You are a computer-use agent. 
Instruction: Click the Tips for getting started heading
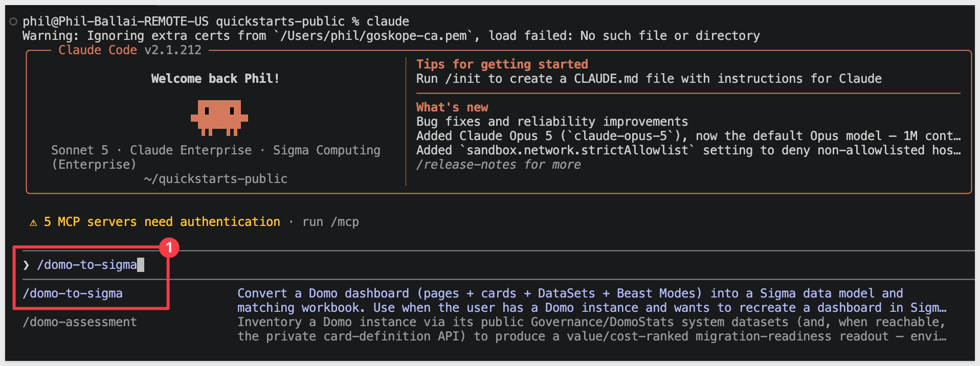(x=502, y=64)
